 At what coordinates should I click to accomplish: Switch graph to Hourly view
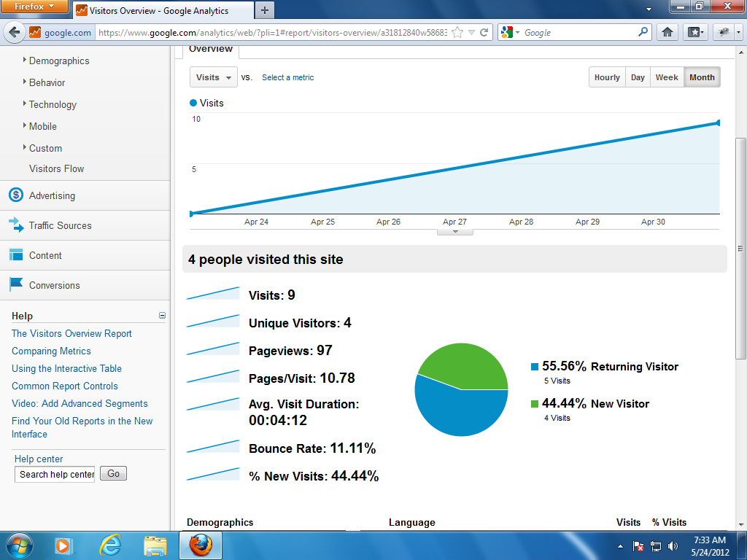point(607,77)
